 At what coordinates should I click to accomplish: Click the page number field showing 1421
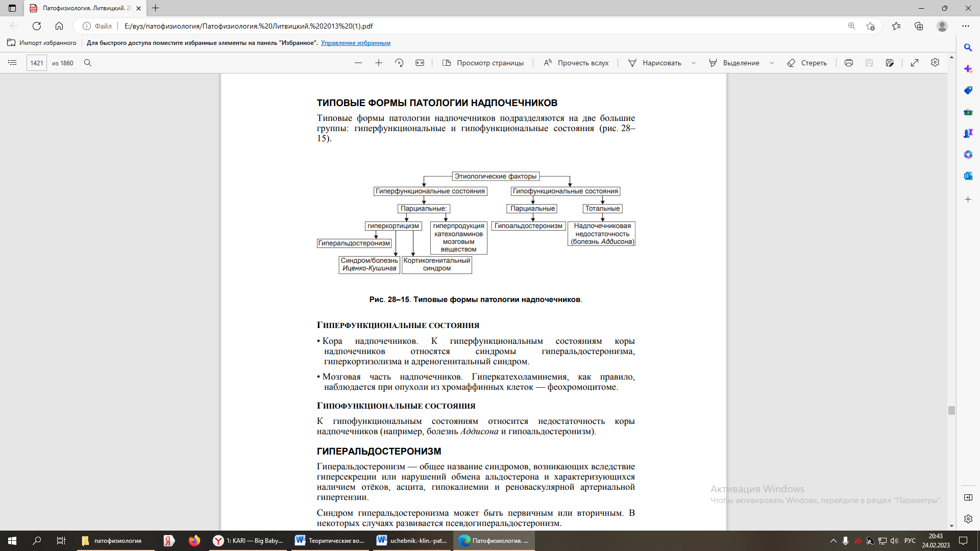tap(36, 63)
